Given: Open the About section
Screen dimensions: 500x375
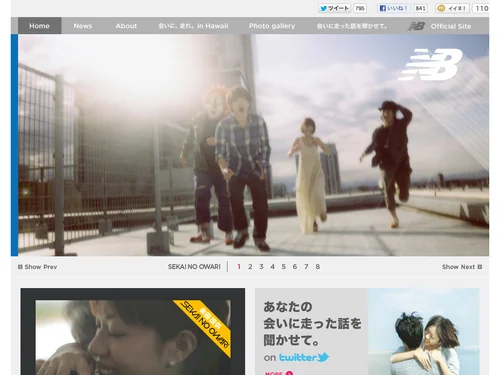Looking at the screenshot, I should pyautogui.click(x=126, y=26).
